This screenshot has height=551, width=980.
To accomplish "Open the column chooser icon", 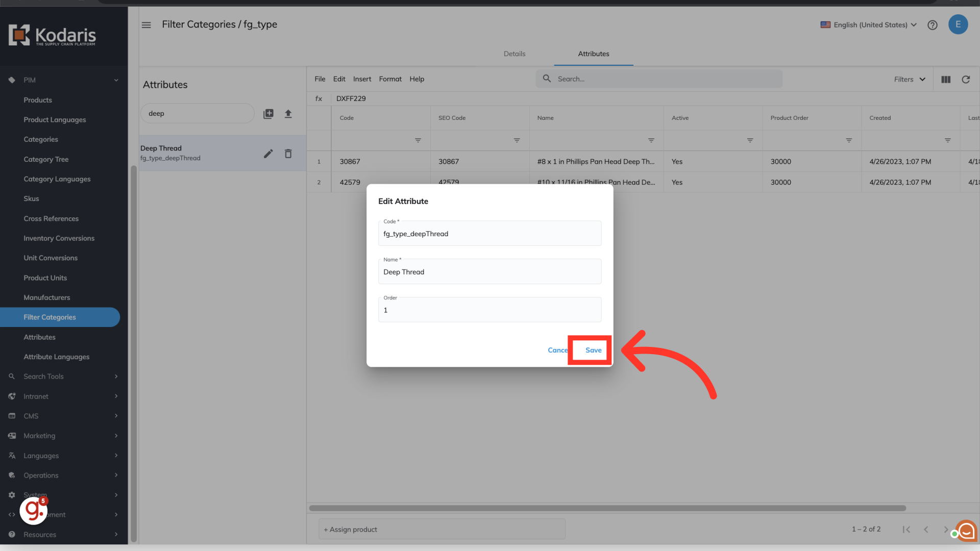I will [945, 79].
